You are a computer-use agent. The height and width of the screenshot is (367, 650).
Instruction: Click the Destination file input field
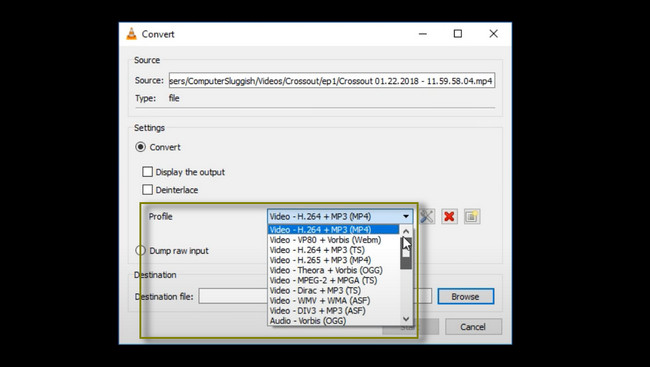click(x=315, y=297)
